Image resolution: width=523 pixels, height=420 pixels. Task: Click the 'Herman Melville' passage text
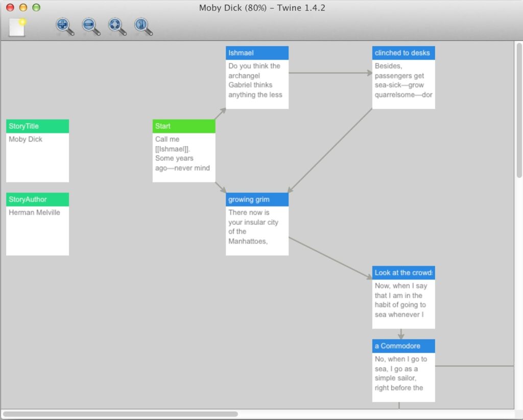(34, 213)
